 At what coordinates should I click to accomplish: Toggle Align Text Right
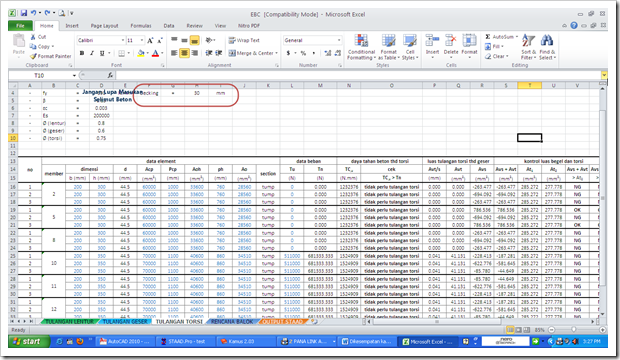pos(195,53)
